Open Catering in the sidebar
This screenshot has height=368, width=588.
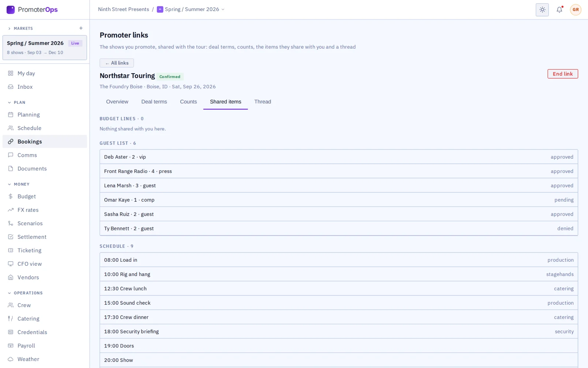tap(45, 319)
